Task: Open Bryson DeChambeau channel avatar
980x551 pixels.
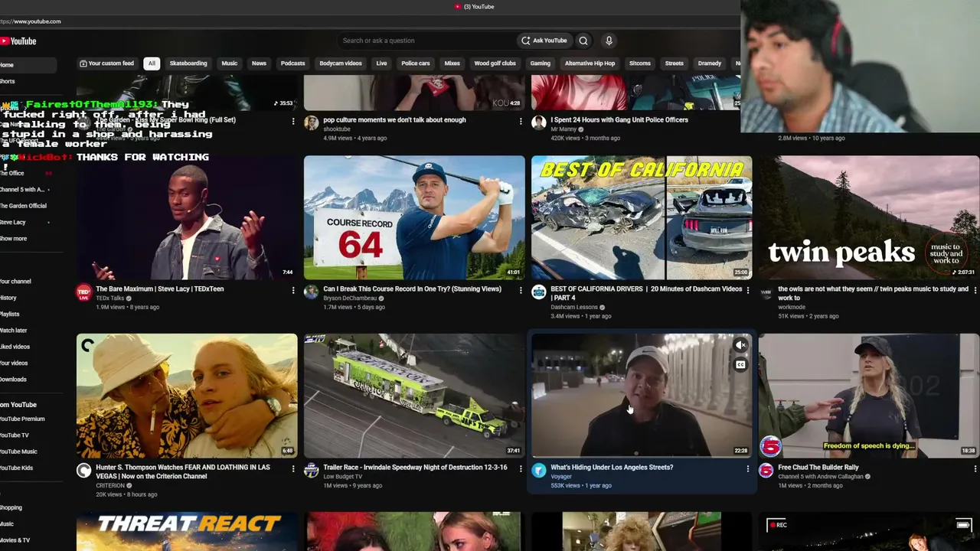Action: (311, 292)
